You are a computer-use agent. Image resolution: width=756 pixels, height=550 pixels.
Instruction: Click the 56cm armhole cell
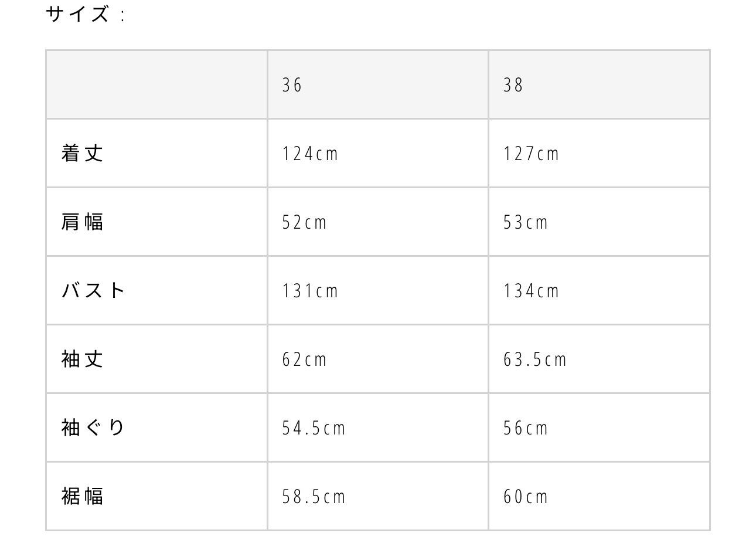click(525, 428)
